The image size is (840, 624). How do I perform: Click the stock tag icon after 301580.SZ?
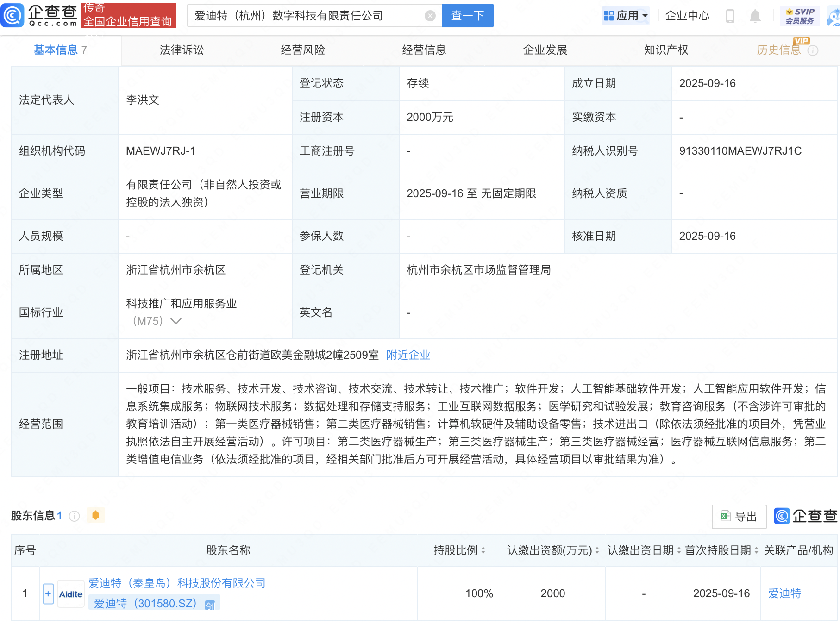point(210,605)
